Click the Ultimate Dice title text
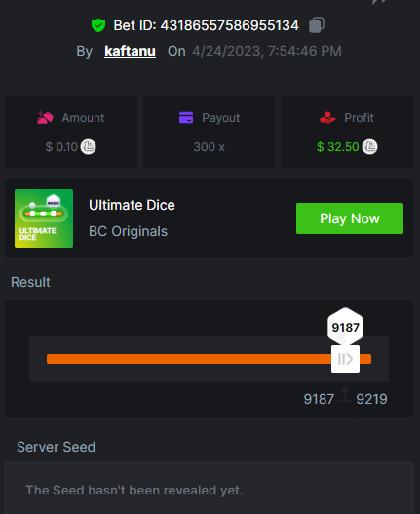The height and width of the screenshot is (514, 420). point(132,205)
